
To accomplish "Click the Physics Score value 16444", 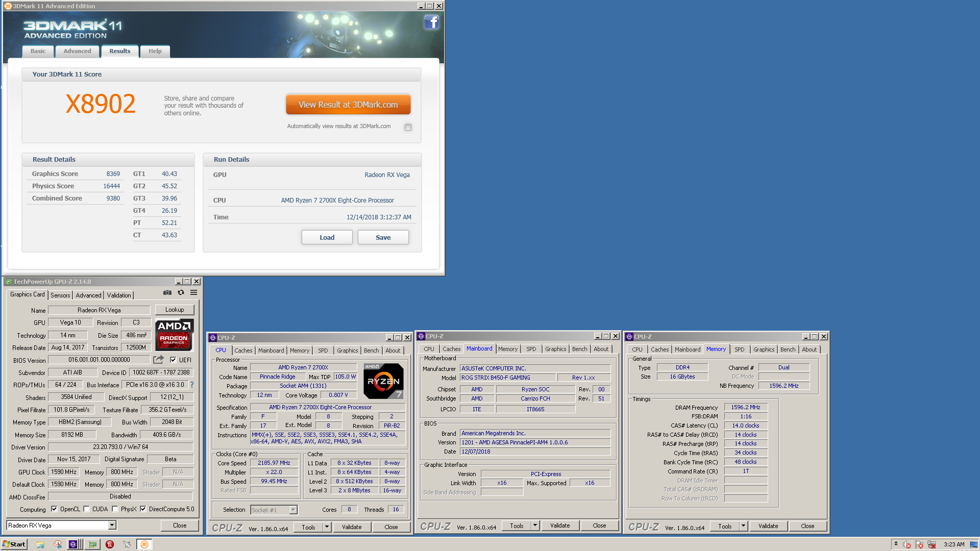I will pos(111,186).
